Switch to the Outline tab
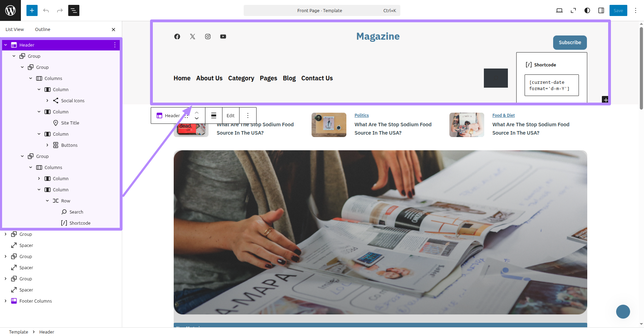The width and height of the screenshot is (644, 336). click(x=42, y=30)
